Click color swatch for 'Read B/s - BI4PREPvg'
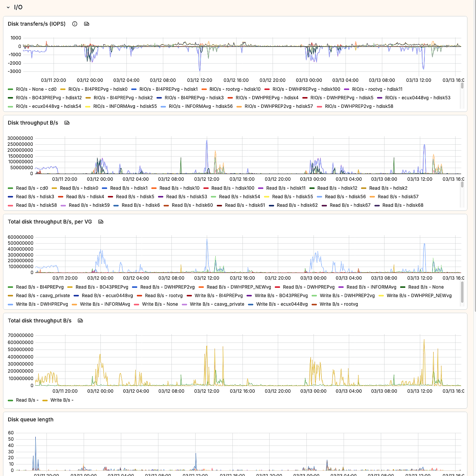Screen dimensions: 476x476 tap(10, 287)
